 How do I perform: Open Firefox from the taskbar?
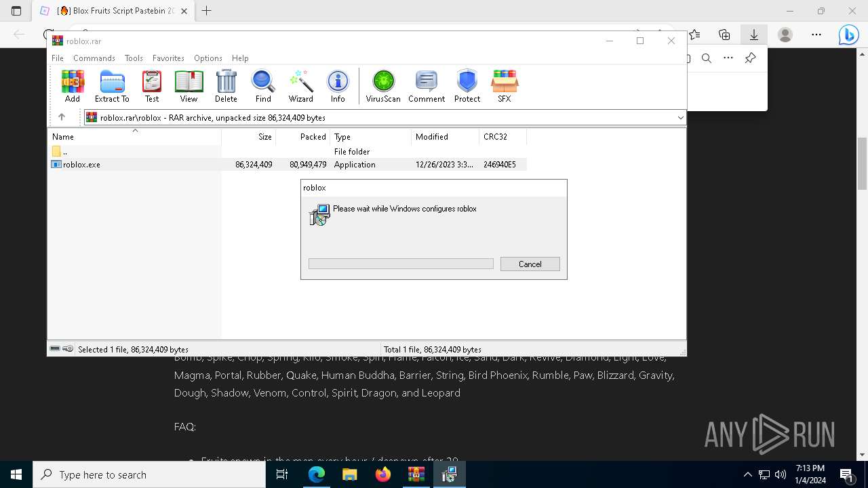coord(383,474)
